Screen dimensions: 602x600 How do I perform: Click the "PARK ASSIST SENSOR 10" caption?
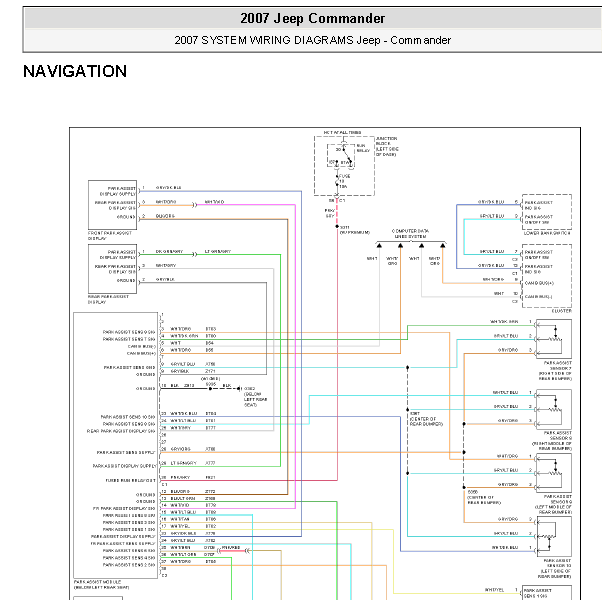pos(557,563)
